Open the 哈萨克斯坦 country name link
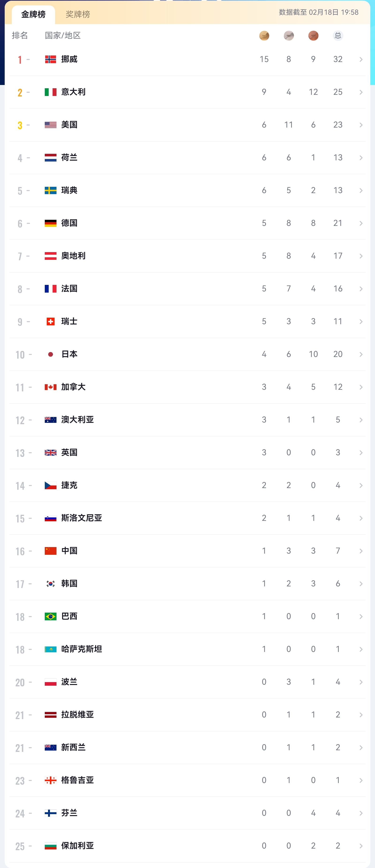Image resolution: width=375 pixels, height=868 pixels. 81,649
